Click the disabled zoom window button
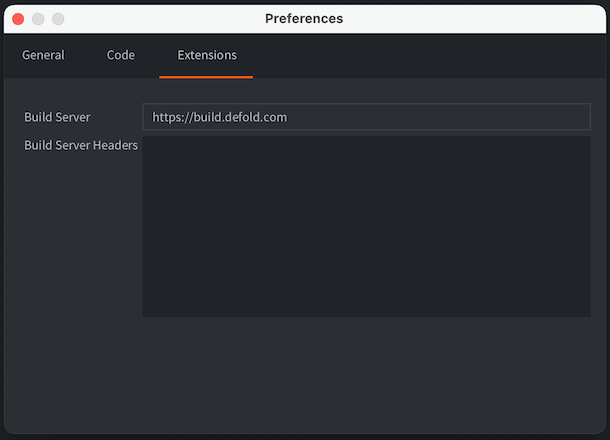This screenshot has height=440, width=610. click(x=58, y=19)
